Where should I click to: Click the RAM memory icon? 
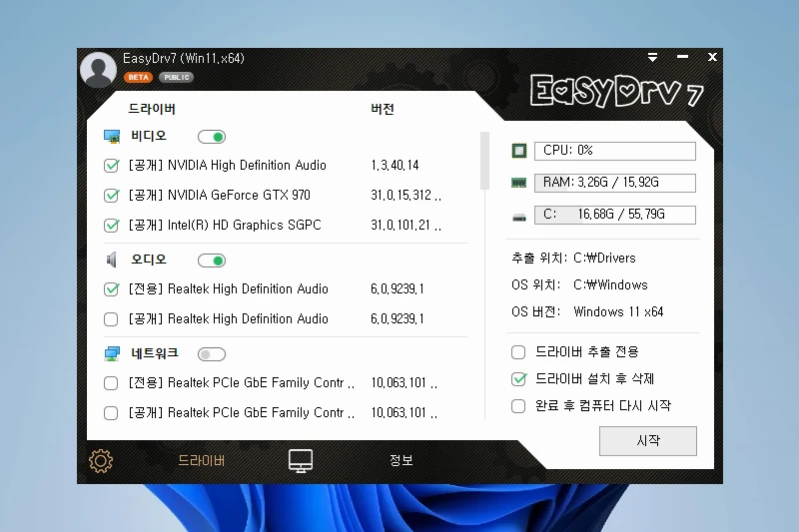pos(518,183)
